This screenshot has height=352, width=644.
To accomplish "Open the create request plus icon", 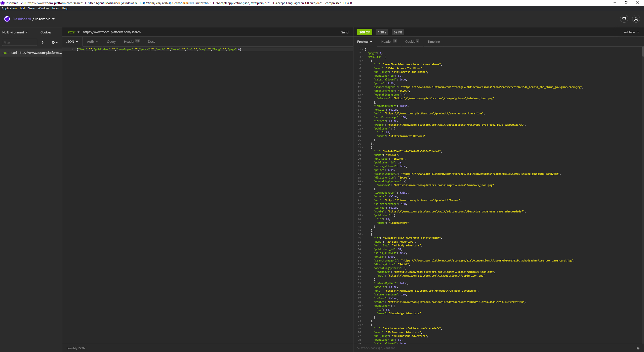I will 55,42.
